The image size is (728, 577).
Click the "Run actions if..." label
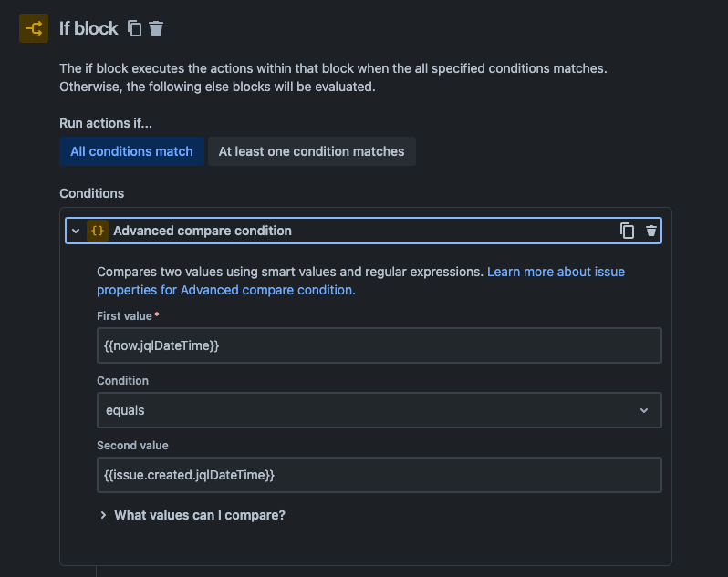click(x=106, y=123)
